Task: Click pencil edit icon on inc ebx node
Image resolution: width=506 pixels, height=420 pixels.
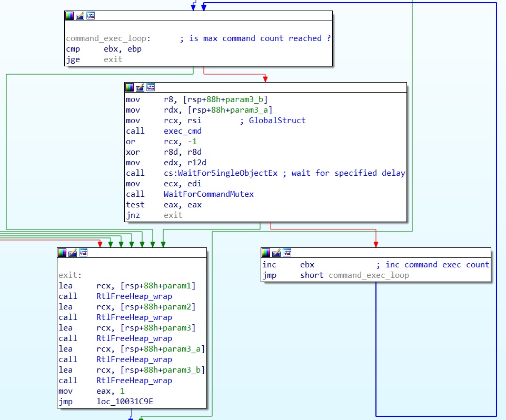Action: coord(276,253)
